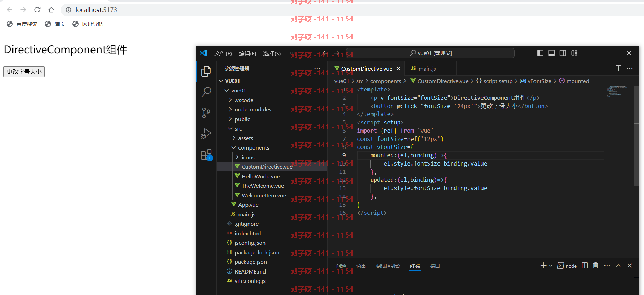Open package.json in the explorer
This screenshot has height=295, width=644.
(251, 262)
